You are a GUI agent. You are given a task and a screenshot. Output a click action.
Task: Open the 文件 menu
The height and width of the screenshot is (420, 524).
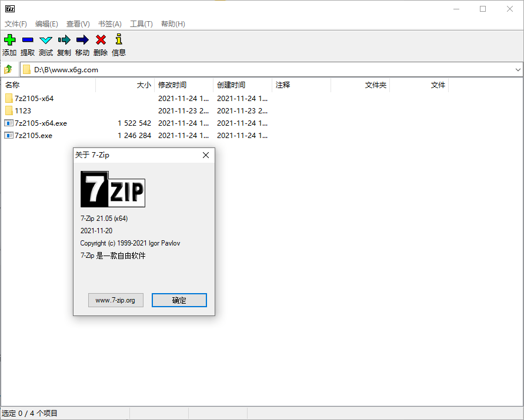tap(15, 23)
